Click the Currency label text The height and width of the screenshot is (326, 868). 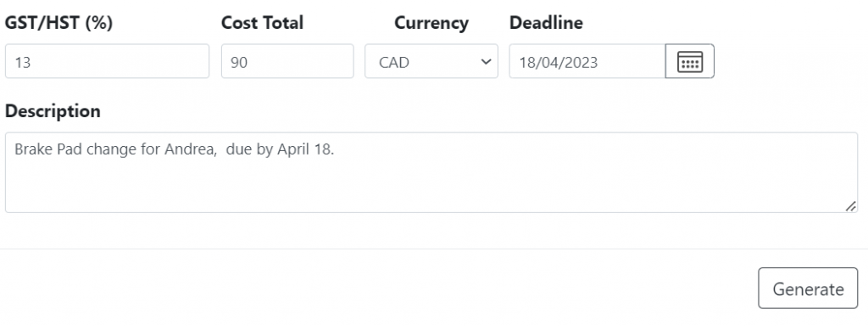click(431, 23)
